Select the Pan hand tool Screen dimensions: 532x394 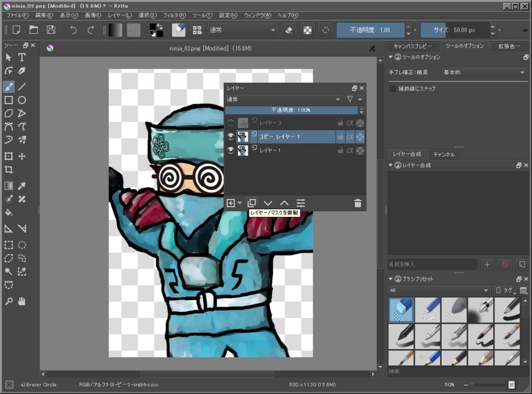[x=22, y=301]
